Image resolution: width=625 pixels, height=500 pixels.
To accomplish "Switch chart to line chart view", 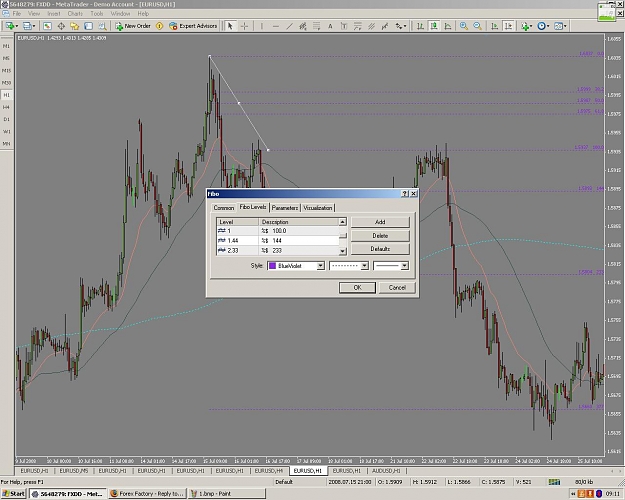I will [448, 26].
